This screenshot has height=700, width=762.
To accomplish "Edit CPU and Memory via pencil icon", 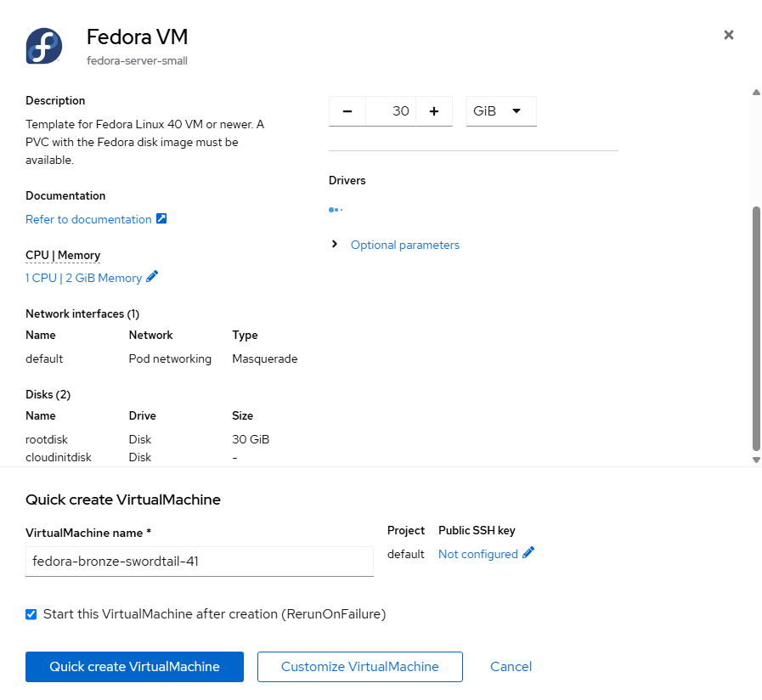I will (x=152, y=277).
